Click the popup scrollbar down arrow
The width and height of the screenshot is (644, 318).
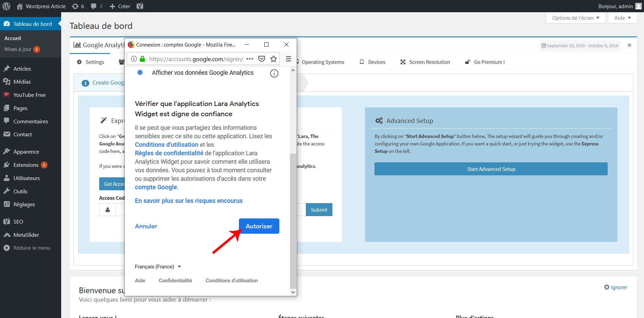pos(293,292)
